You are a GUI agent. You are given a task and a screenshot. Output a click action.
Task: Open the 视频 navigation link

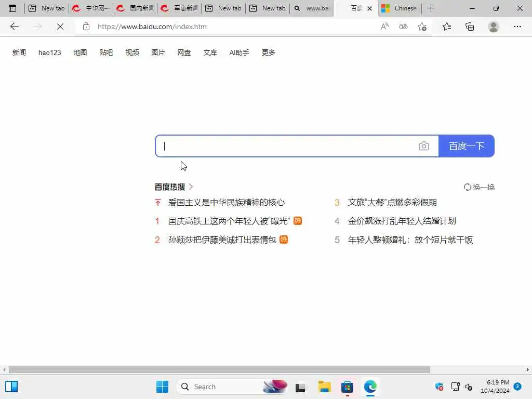tap(132, 52)
